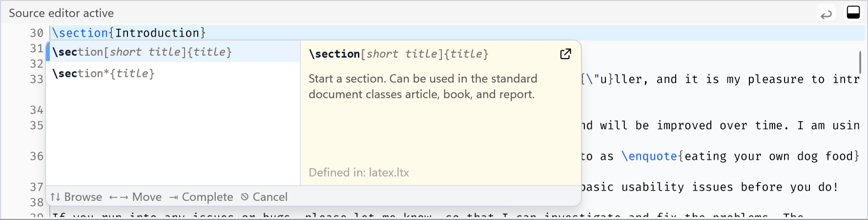Viewport: 868px width, 220px height.
Task: Click the Browse hint in completion footer
Action: tap(76, 197)
